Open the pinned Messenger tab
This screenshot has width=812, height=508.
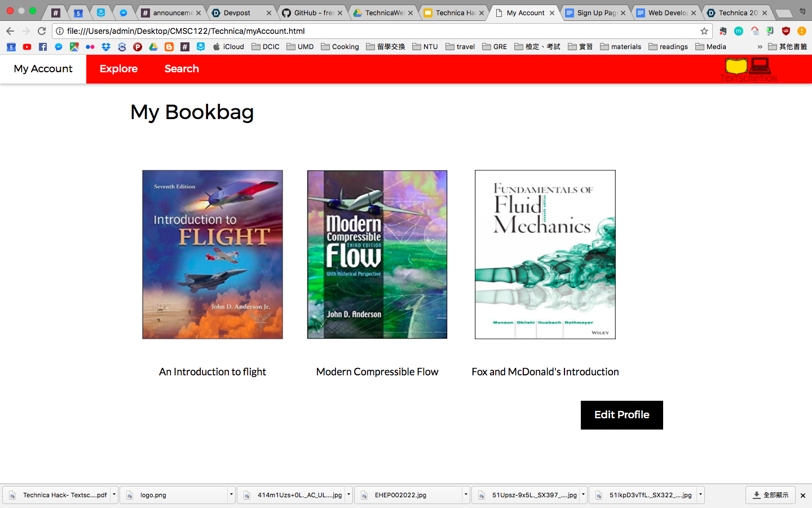click(x=123, y=12)
